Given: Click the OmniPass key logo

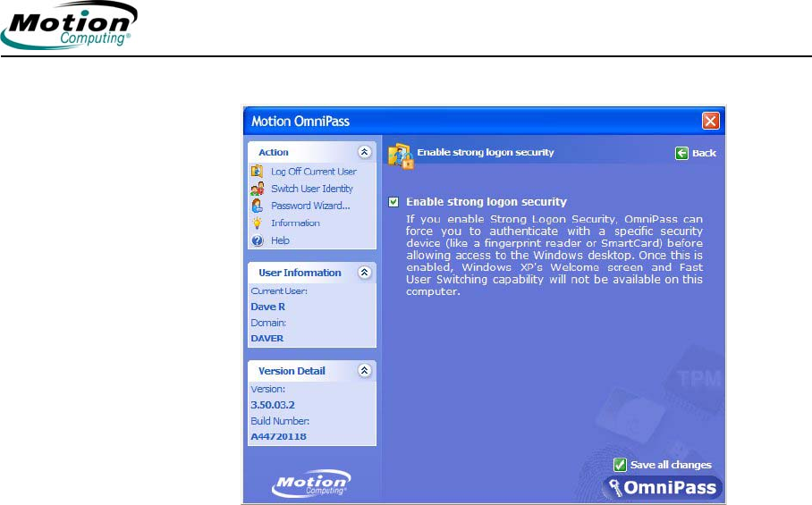Looking at the screenshot, I should coord(663,487).
